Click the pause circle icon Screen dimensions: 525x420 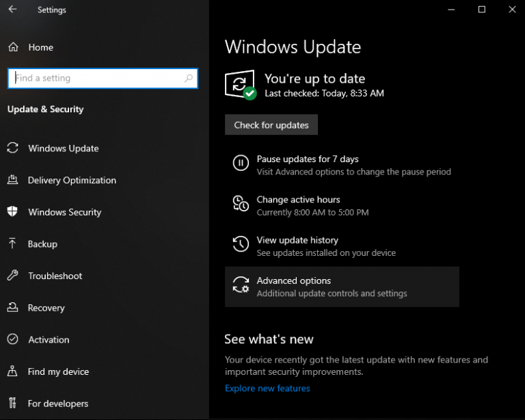tap(241, 163)
